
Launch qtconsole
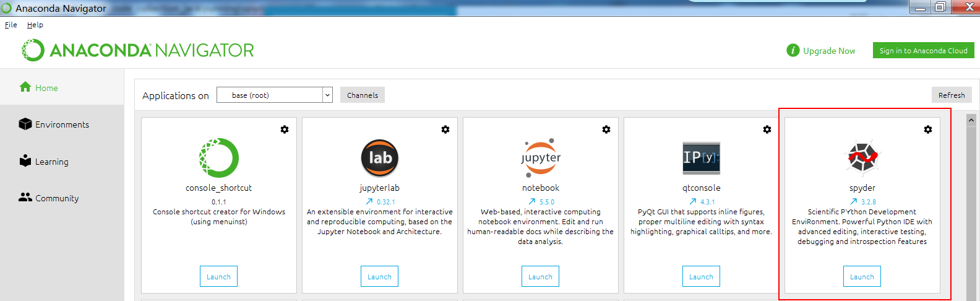(701, 276)
